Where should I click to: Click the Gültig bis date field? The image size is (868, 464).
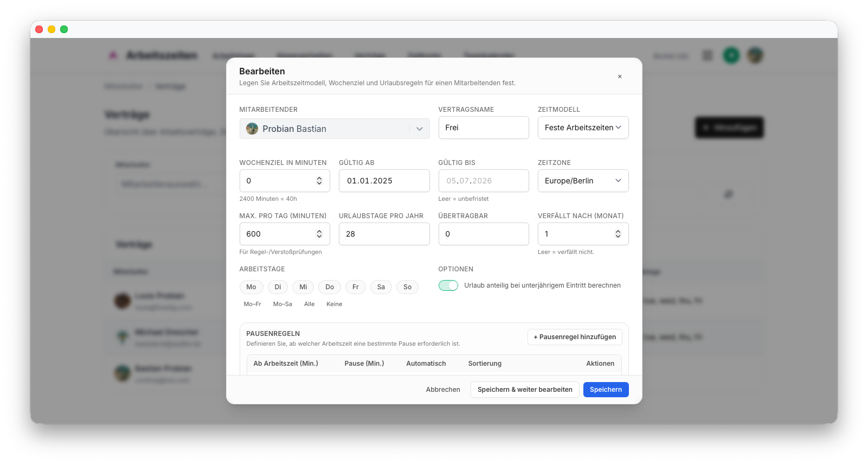tap(484, 181)
